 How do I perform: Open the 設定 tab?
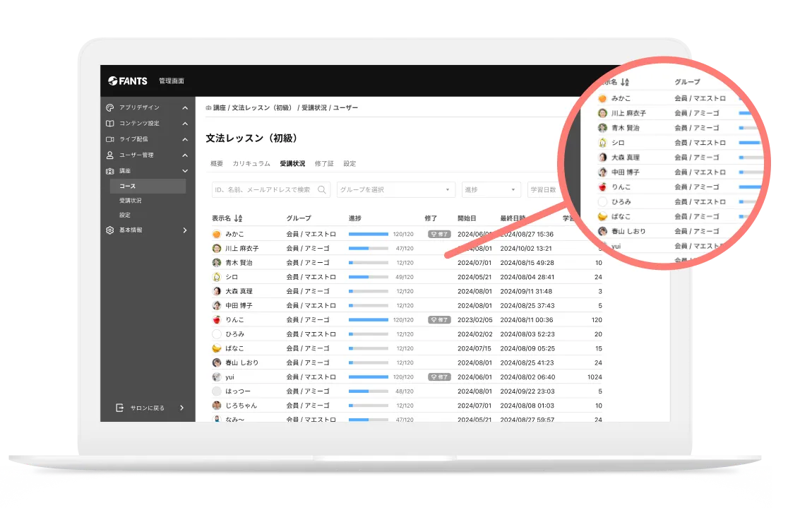[350, 164]
